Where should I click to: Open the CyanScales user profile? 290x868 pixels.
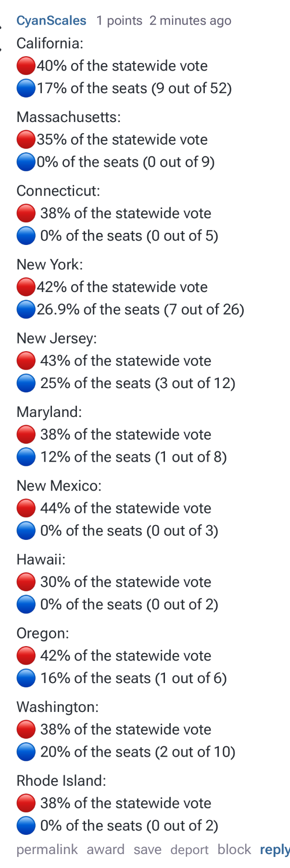coord(51,21)
